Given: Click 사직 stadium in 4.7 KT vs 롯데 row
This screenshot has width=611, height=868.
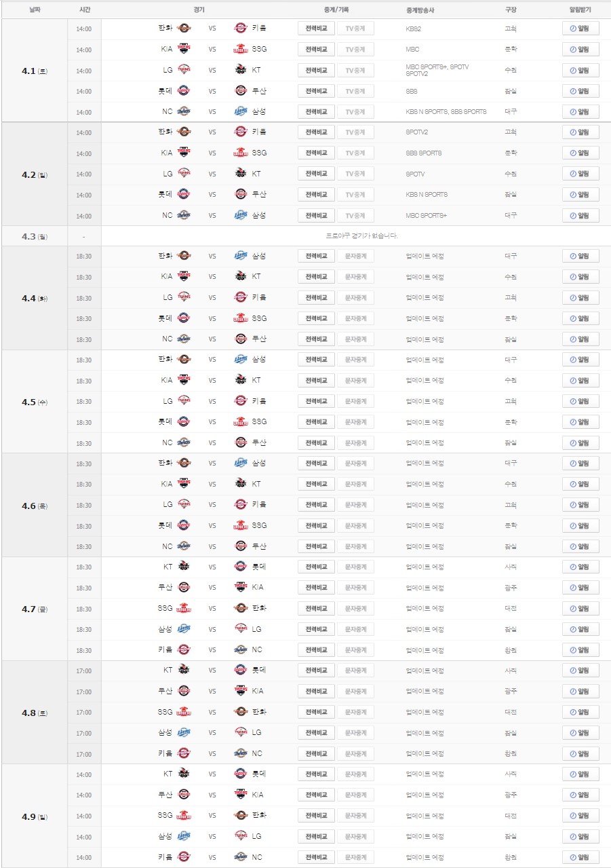Looking at the screenshot, I should point(511,567).
